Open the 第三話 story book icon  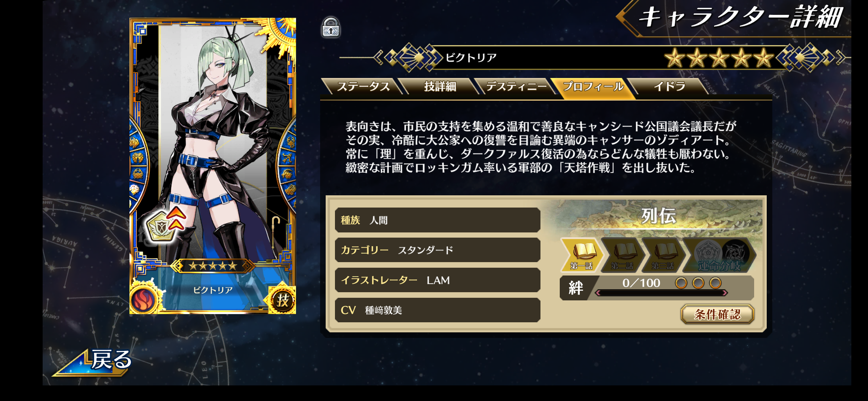663,255
